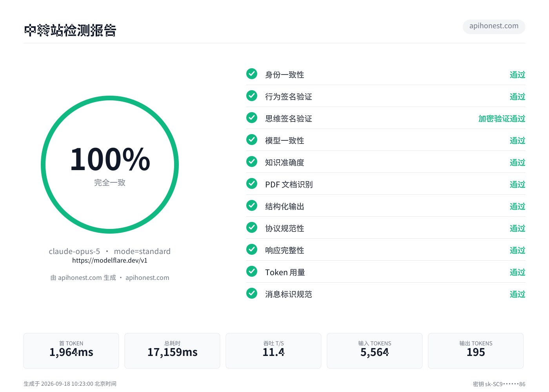Click the green checkmark beside 结构化输出
This screenshot has height=392, width=549.
point(252,205)
